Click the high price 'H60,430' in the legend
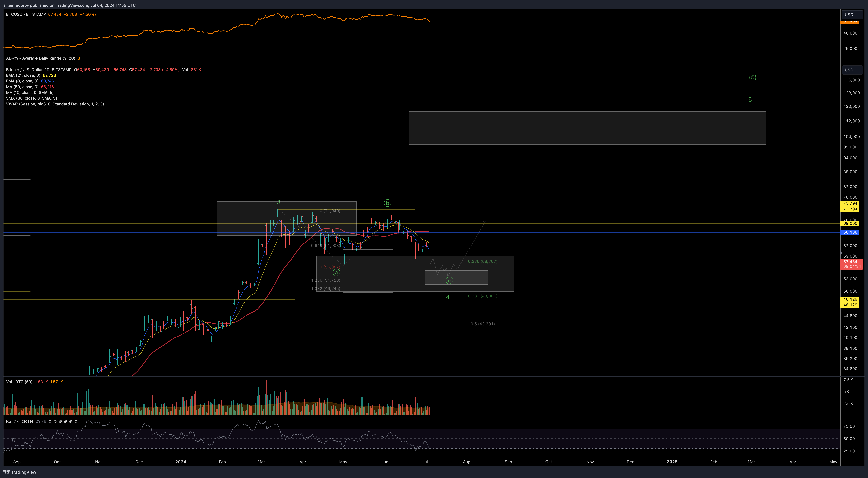This screenshot has height=478, width=868. 100,70
